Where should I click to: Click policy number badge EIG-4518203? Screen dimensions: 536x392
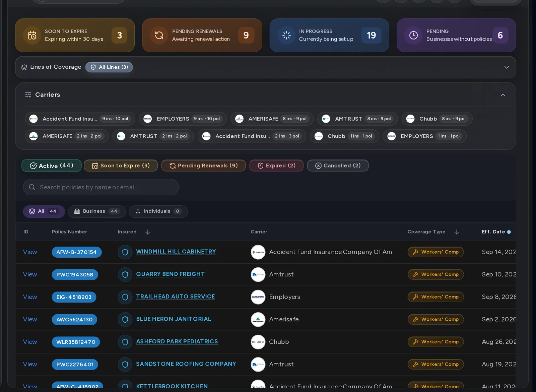point(74,297)
